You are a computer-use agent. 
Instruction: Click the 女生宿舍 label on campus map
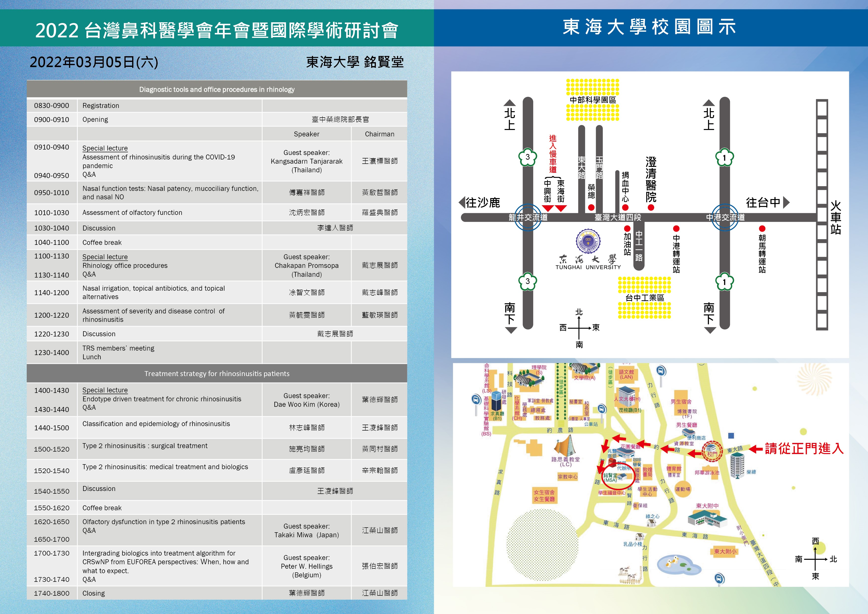pyautogui.click(x=544, y=492)
